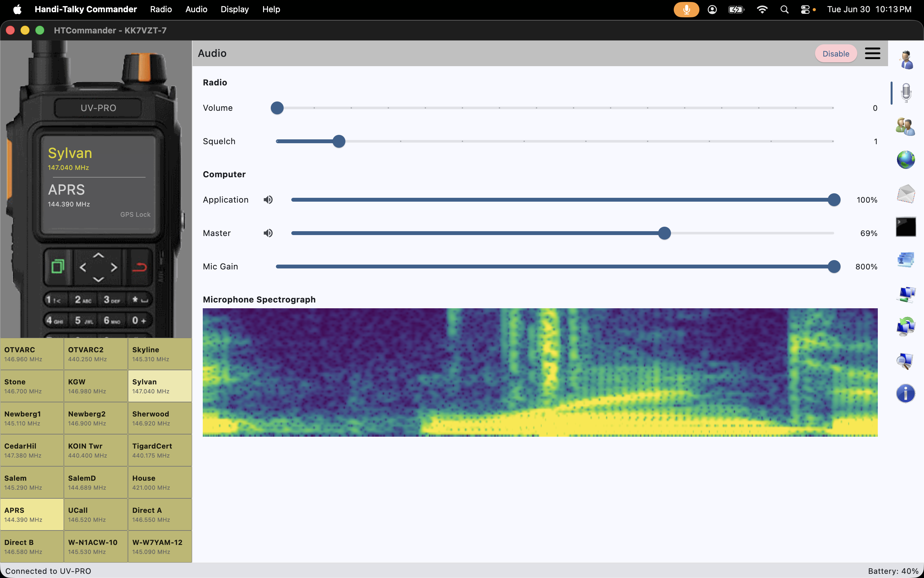Select the SalemD 144.689 channel
Viewport: 924px width, 578px height.
point(96,482)
